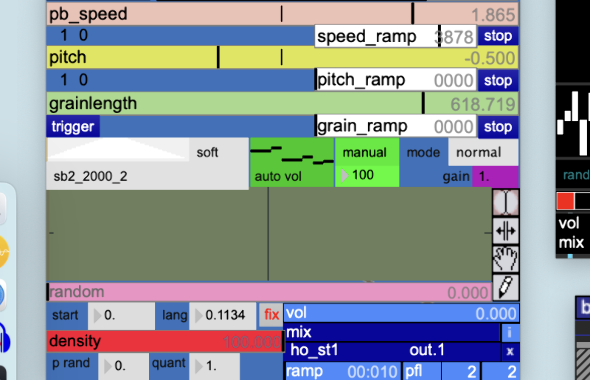This screenshot has width=590, height=380.
Task: Click the gain number field
Action: 495,176
